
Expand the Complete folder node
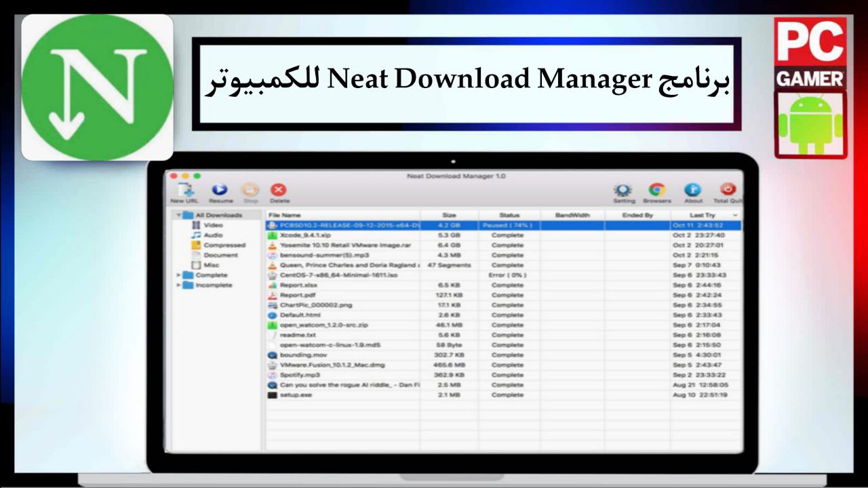[178, 275]
